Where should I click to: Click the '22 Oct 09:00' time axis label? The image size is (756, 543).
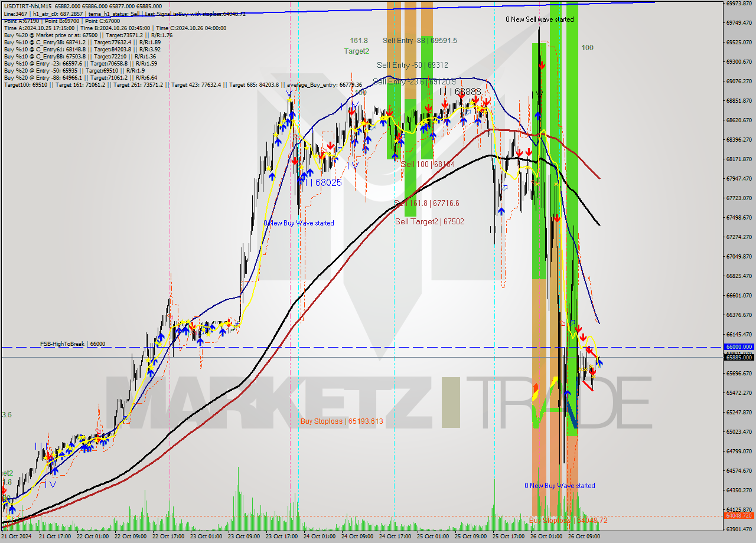point(131,537)
